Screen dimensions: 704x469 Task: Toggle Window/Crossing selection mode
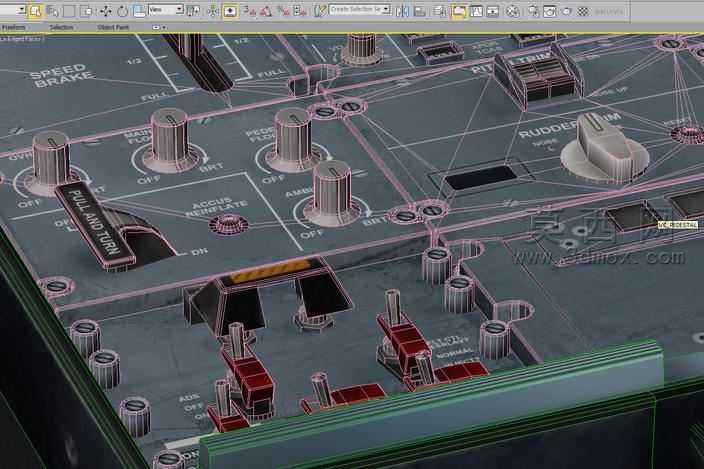click(x=86, y=11)
